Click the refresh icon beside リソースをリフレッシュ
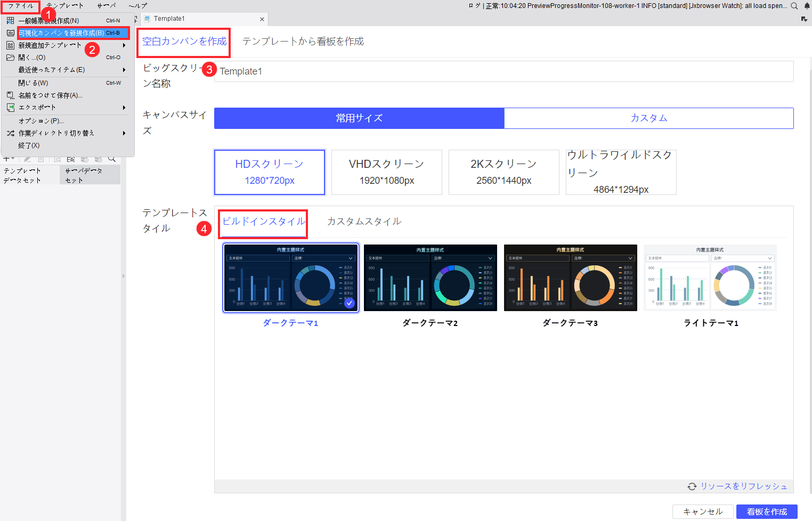 tap(692, 486)
